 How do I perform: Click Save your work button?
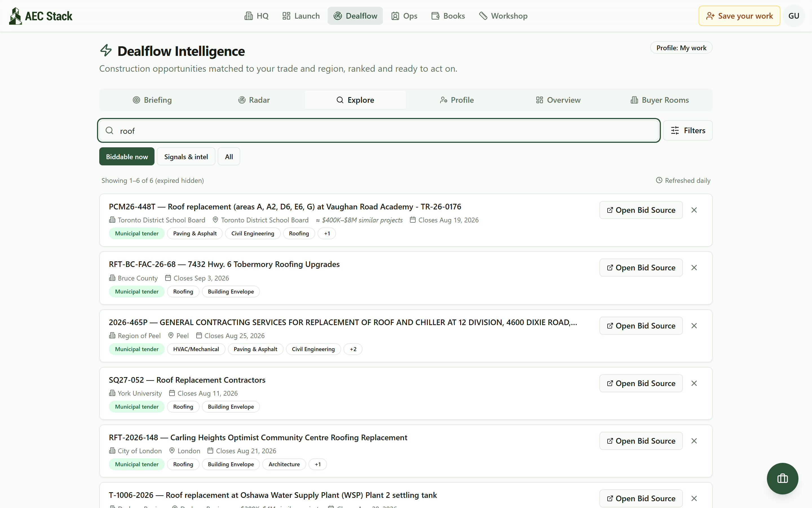click(739, 16)
